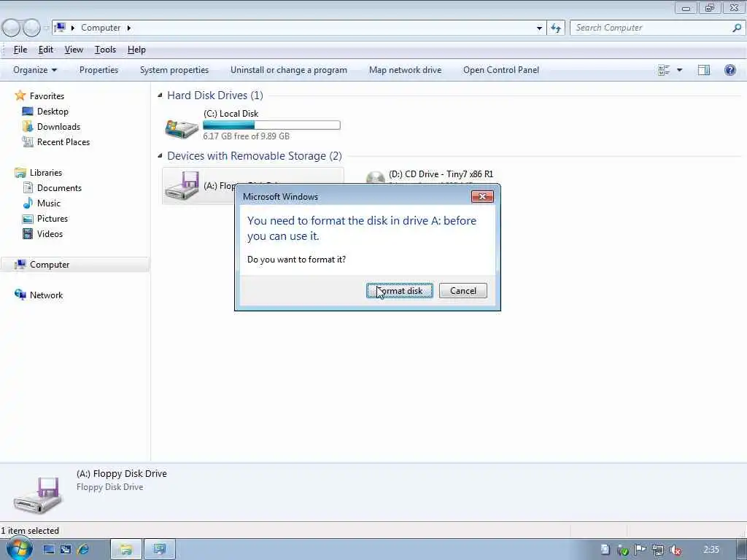The image size is (747, 560).
Task: Toggle the preview pane icon
Action: tap(704, 70)
